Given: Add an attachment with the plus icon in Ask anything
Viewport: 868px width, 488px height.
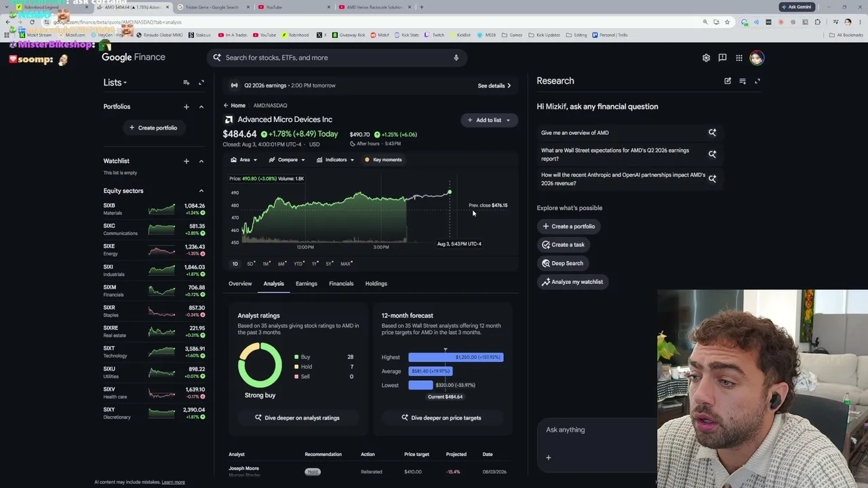Looking at the screenshot, I should 549,457.
